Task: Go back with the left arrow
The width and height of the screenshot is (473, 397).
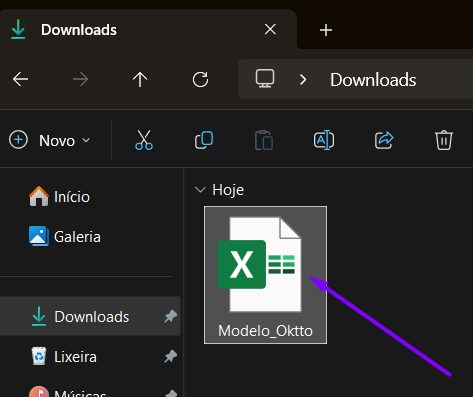Action: click(x=20, y=79)
